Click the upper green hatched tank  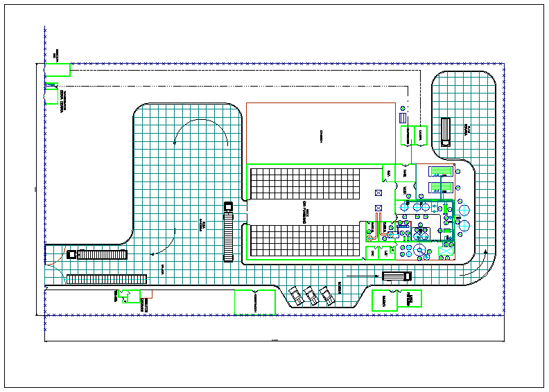[x=439, y=171]
